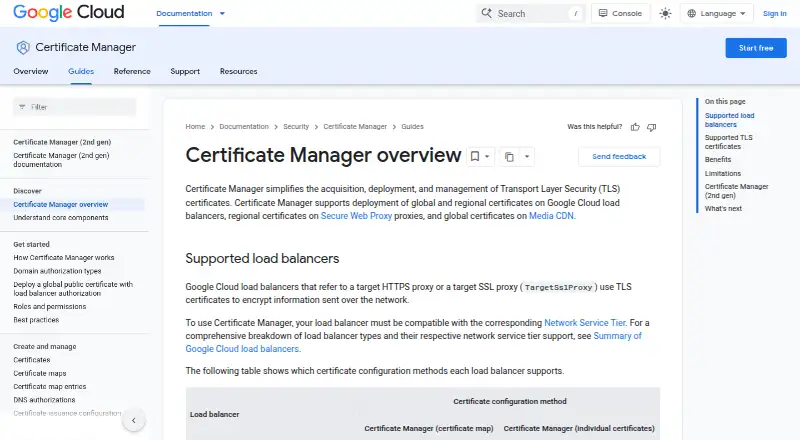Click the Google Cloud logo
800x440 pixels.
click(x=69, y=12)
